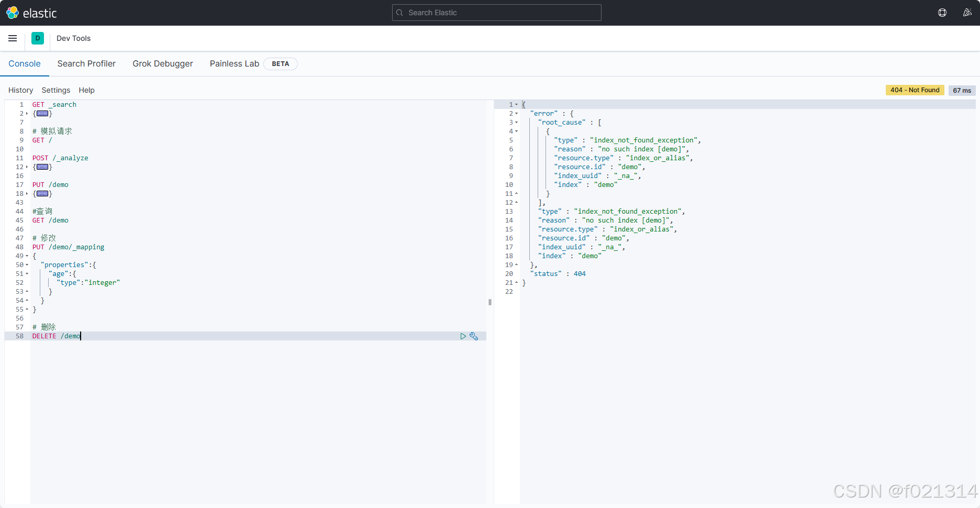Open the Grok Debugger tab

(x=163, y=63)
